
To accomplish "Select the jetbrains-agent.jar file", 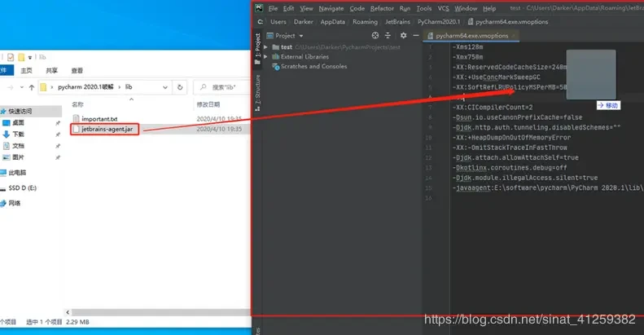I will pos(106,130).
